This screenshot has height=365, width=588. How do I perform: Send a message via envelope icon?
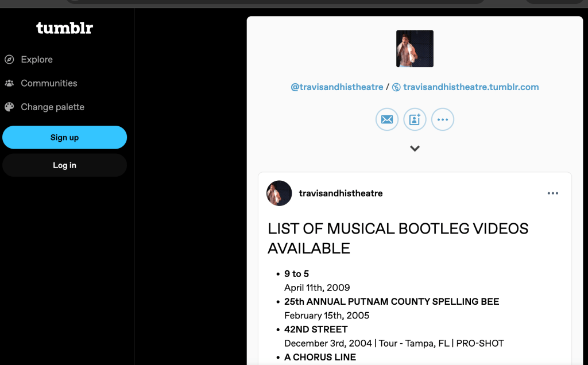[387, 119]
